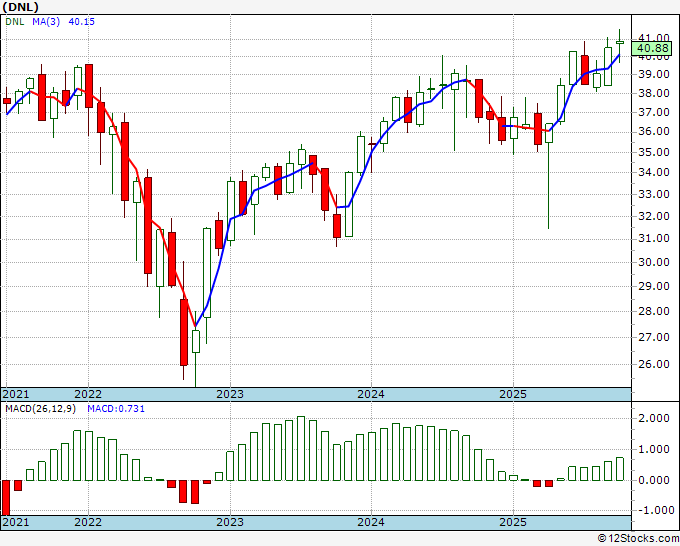Select the MACD:0.731 value label
The image size is (680, 546).
pos(116,409)
